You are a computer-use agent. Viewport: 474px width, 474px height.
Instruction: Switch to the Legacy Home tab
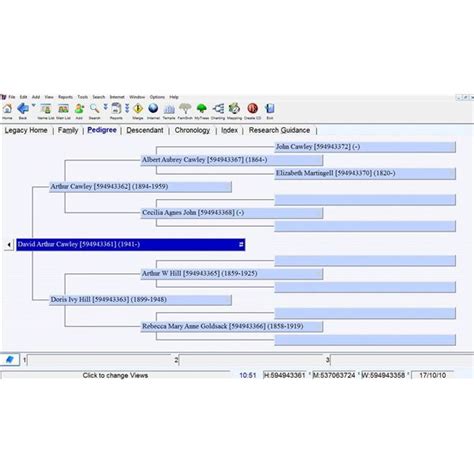(x=26, y=130)
